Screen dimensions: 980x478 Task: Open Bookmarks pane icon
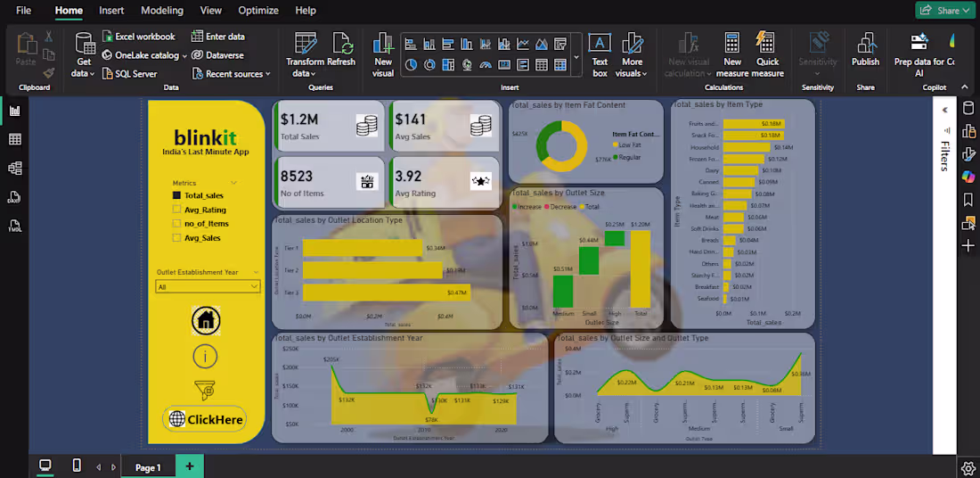pyautogui.click(x=968, y=200)
